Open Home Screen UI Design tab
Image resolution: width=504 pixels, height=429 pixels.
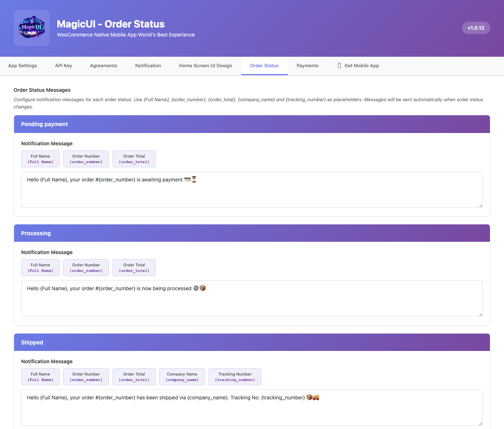click(x=205, y=66)
